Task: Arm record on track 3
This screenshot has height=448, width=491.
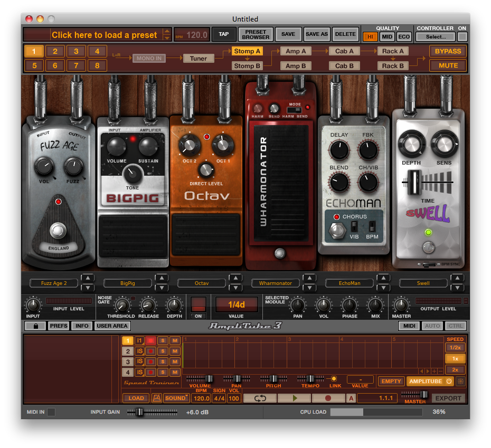Action: tap(150, 361)
